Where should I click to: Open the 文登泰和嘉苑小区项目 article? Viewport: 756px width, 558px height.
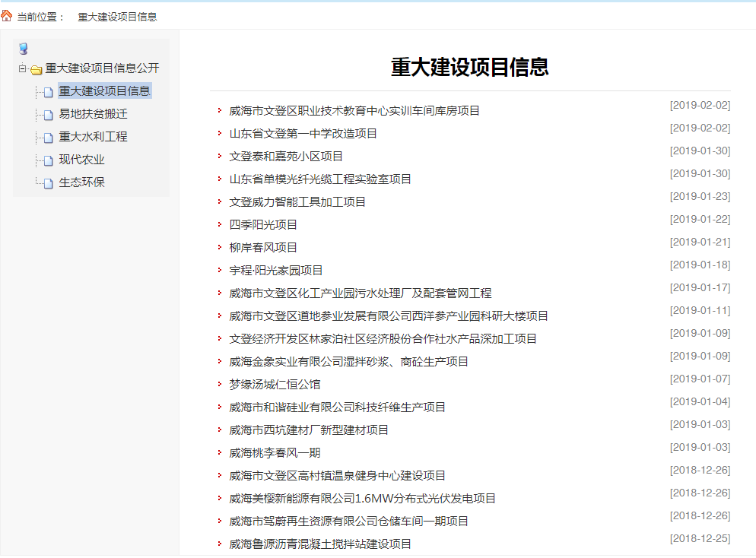(x=286, y=157)
